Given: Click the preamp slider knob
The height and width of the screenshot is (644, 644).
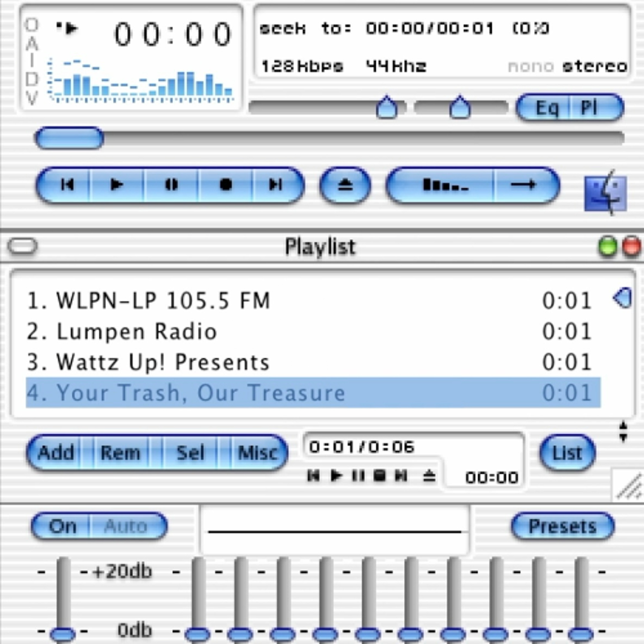Looking at the screenshot, I should pos(63,634).
